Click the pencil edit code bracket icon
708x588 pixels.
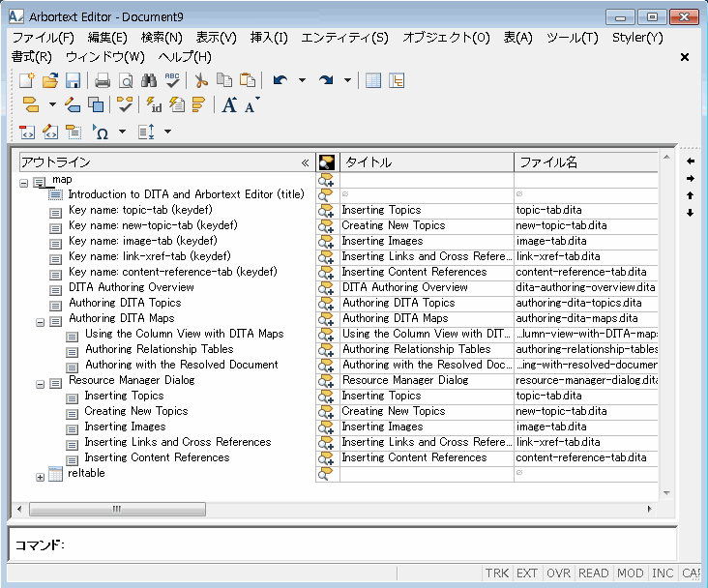pos(50,132)
